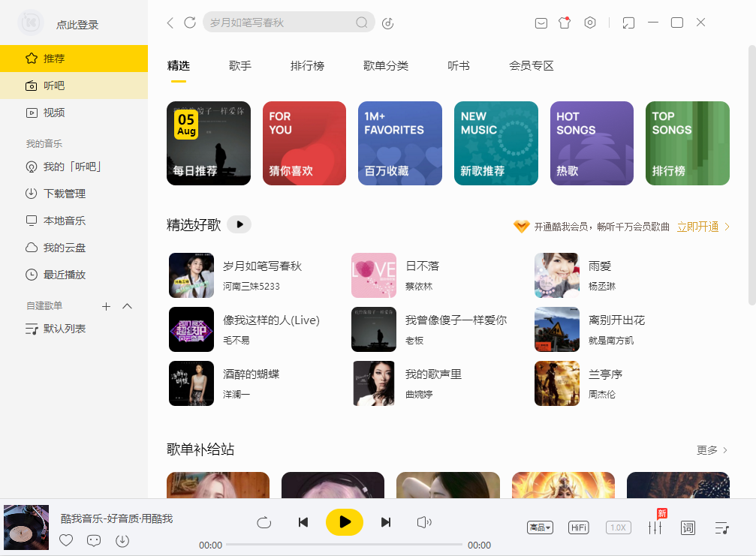The width and height of the screenshot is (756, 556).
Task: Click the playback progress bar
Action: pos(345,545)
